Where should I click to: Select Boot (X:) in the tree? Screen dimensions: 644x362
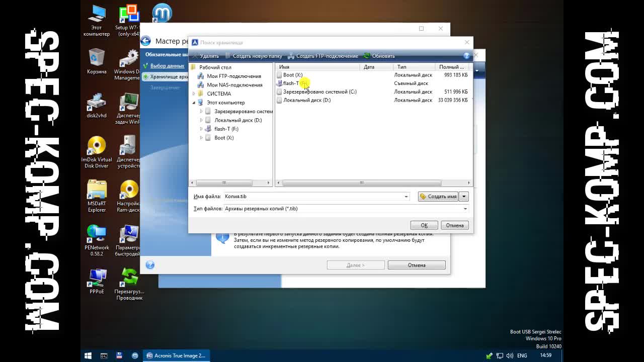[x=224, y=138]
